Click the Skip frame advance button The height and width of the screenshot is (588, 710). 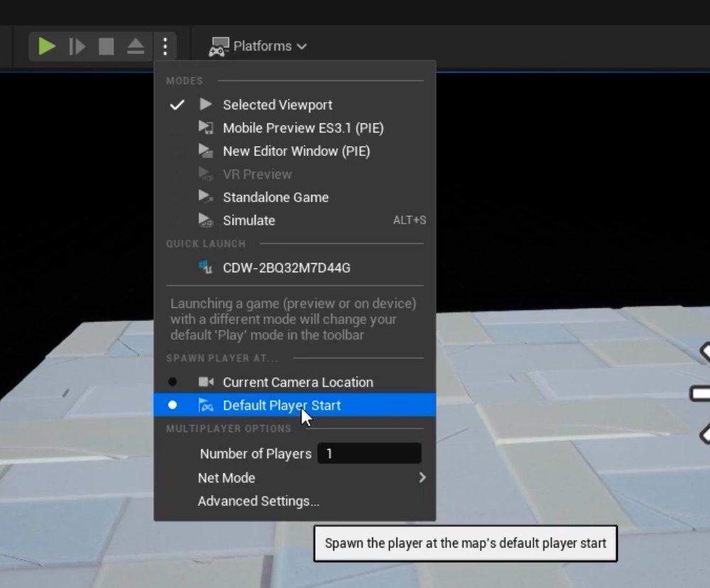(x=77, y=46)
